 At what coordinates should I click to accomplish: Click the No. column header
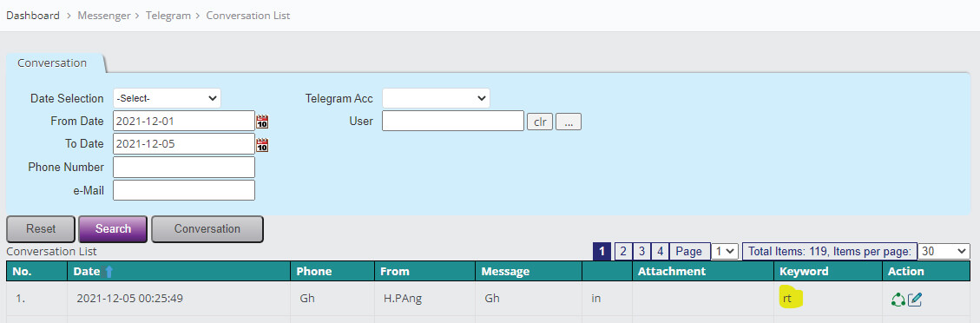pos(36,271)
